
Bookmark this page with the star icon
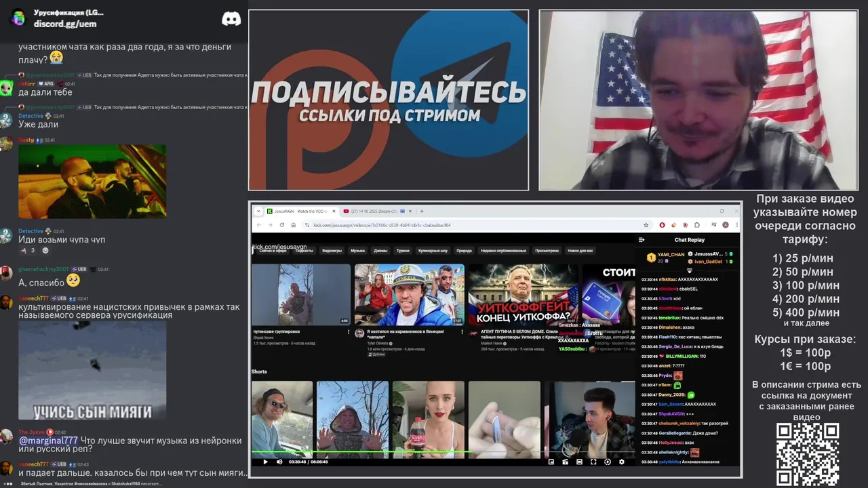(646, 225)
